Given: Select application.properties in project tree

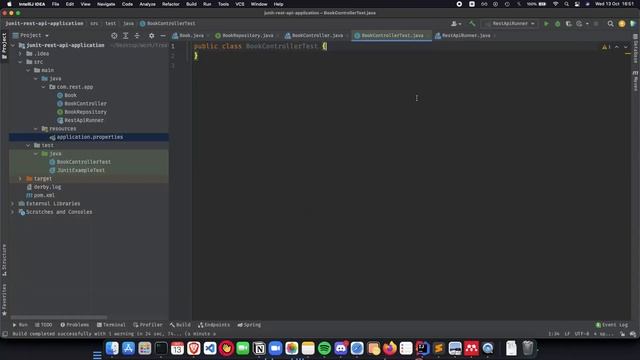Looking at the screenshot, I should click(89, 137).
